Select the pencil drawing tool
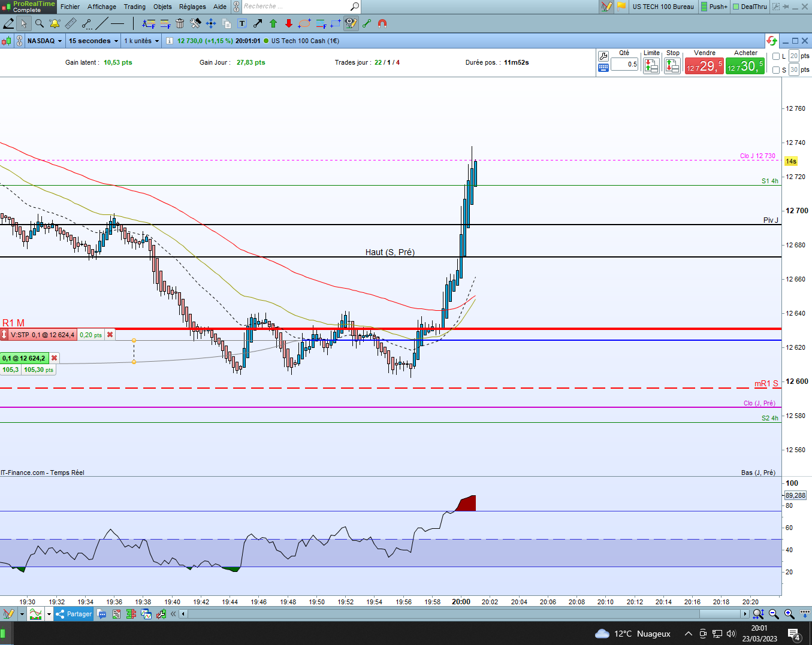812x645 pixels. (x=9, y=23)
